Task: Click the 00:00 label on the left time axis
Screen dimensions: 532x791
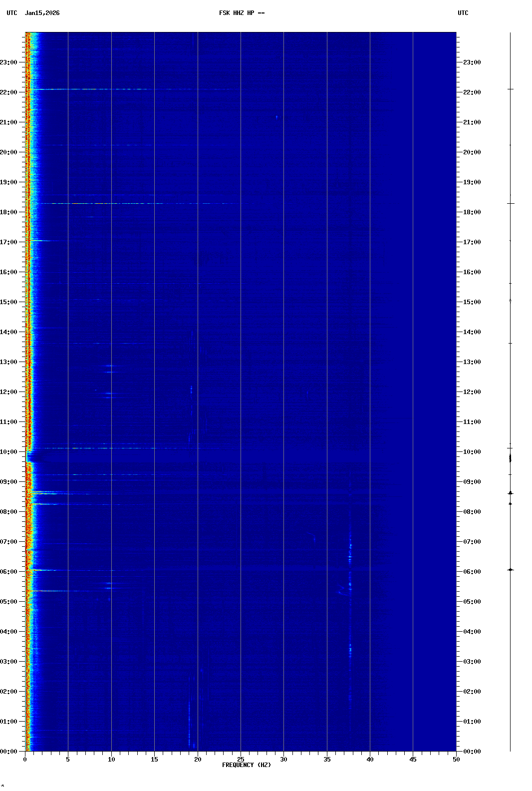Action: pos(9,752)
